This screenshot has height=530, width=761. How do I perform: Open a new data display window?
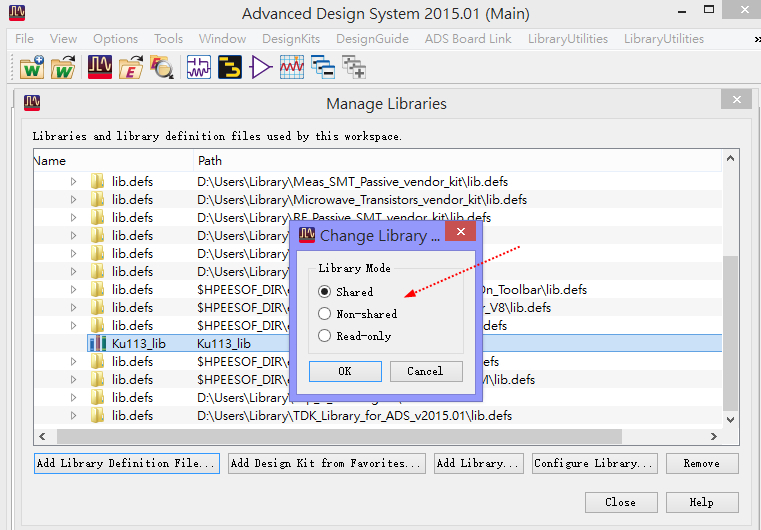[292, 67]
